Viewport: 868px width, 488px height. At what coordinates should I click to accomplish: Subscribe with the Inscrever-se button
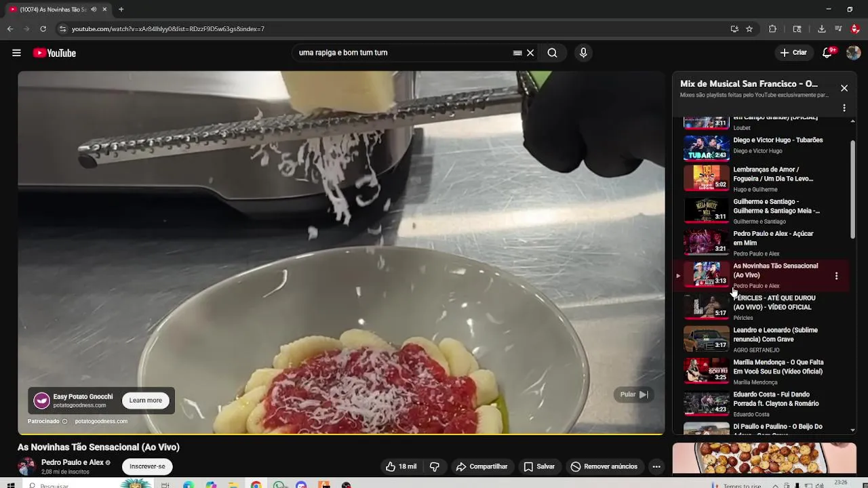click(x=147, y=466)
